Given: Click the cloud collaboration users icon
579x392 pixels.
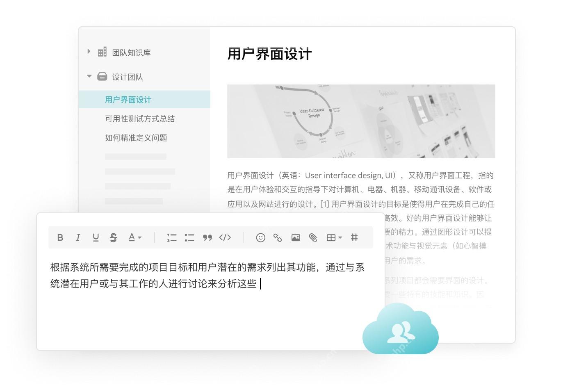Looking at the screenshot, I should click(x=401, y=329).
